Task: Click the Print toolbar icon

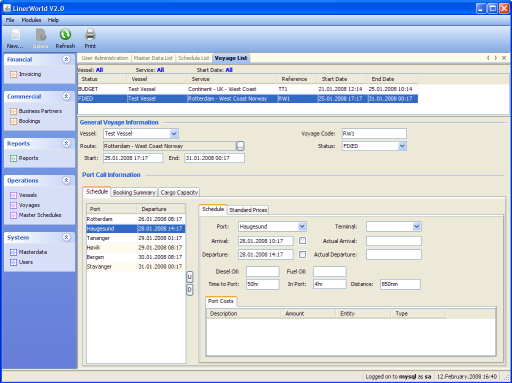Action: click(90, 38)
